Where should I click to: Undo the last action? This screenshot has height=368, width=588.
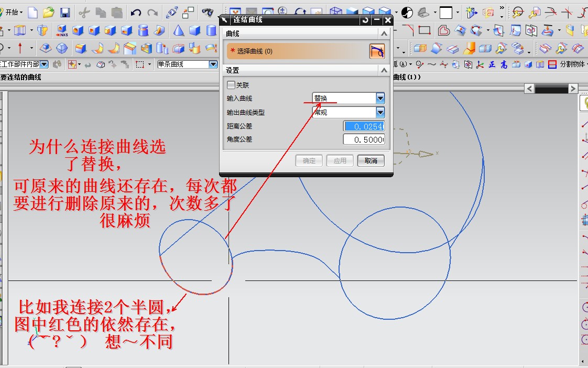(136, 13)
